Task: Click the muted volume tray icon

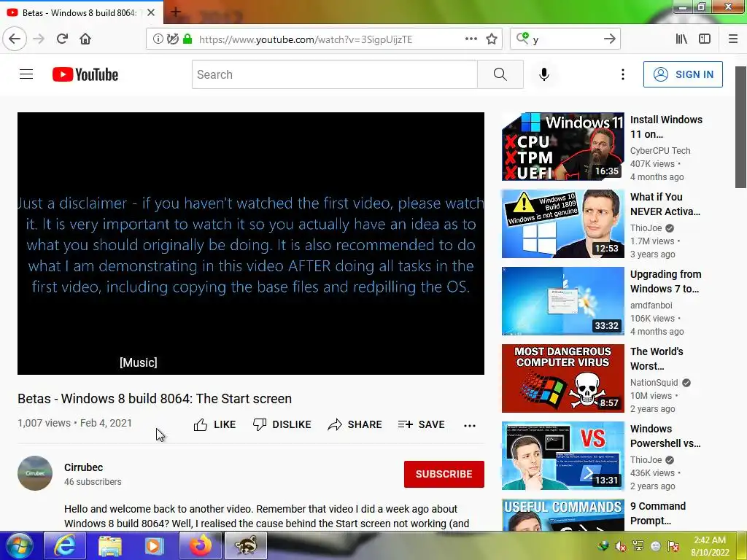Action: click(x=620, y=546)
